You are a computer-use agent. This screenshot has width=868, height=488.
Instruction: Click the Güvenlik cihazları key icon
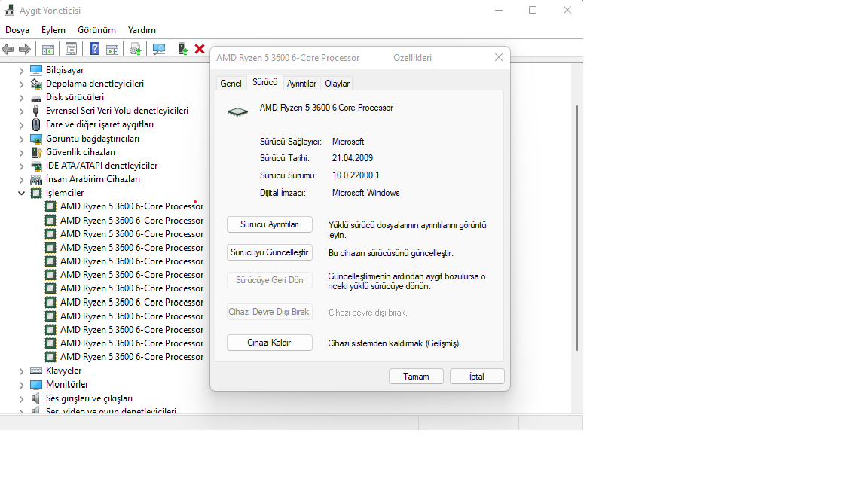click(x=36, y=152)
